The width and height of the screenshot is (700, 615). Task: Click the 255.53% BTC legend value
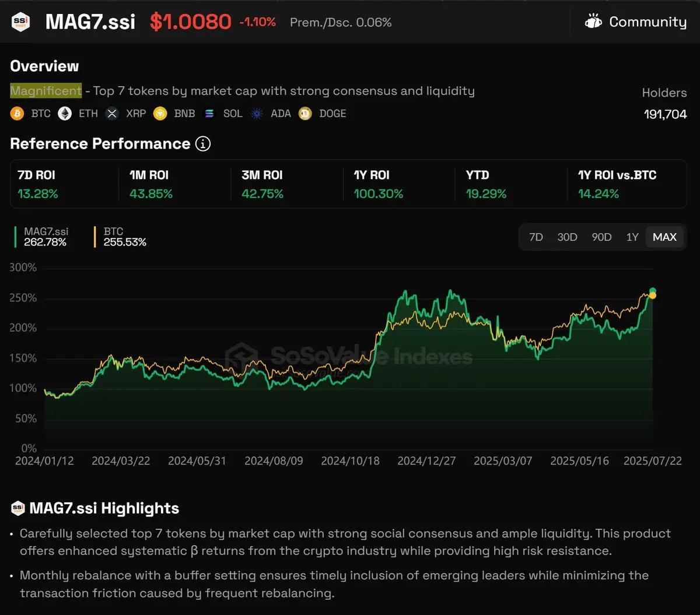point(125,242)
